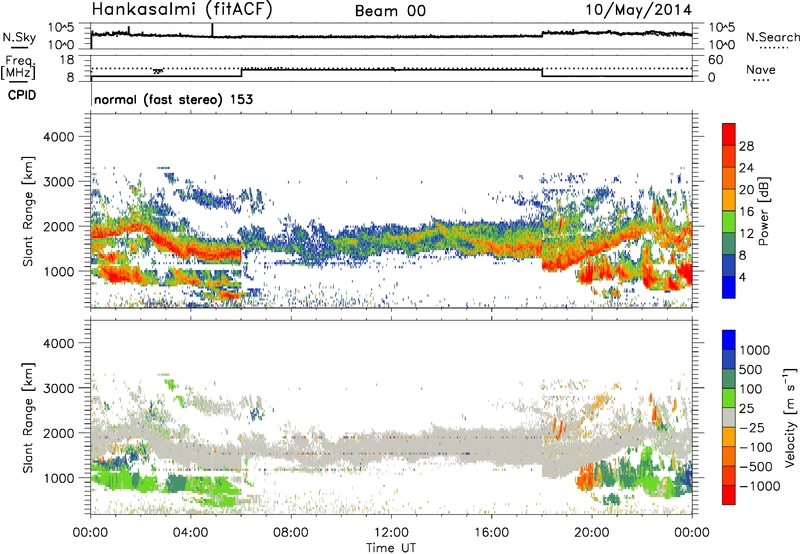Click the -1000 tick on velocity colorbar

tap(759, 486)
